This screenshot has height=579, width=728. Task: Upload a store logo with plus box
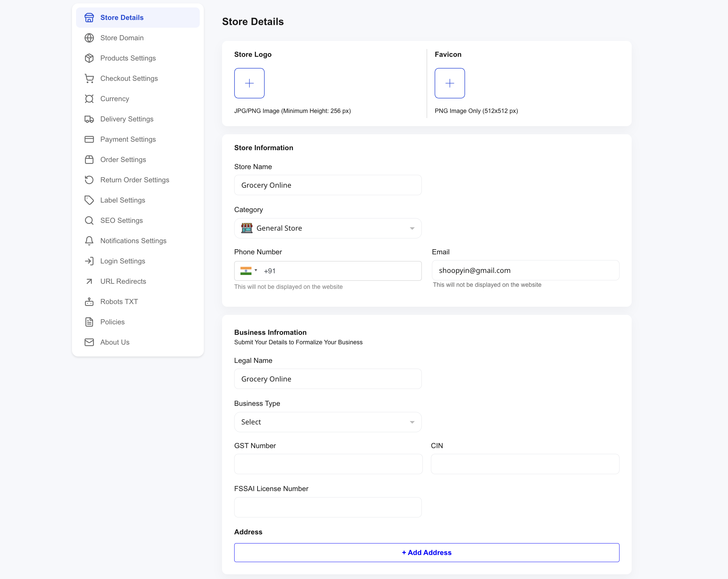click(249, 83)
